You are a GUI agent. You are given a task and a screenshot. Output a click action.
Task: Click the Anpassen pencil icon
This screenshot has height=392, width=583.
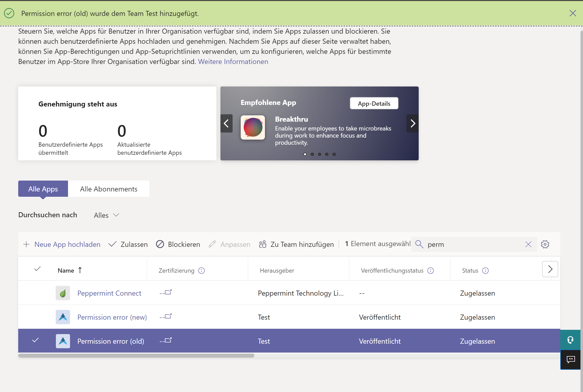(x=212, y=244)
